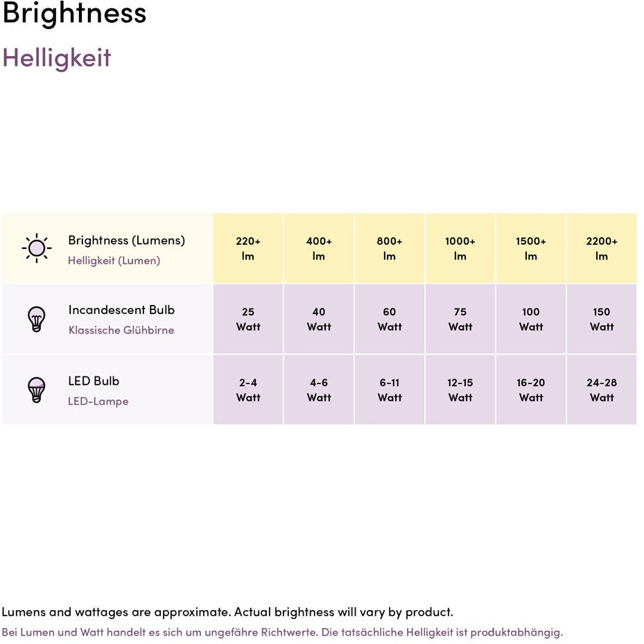This screenshot has width=644, height=644.
Task: Click the English lumens disclaimer text
Action: [x=227, y=612]
